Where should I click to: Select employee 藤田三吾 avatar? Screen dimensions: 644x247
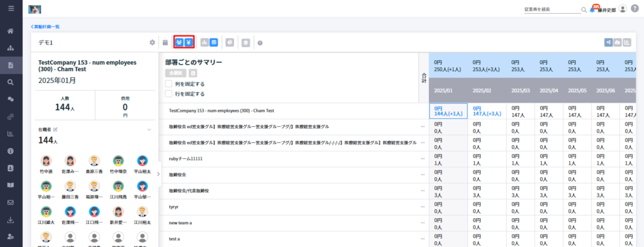(x=70, y=186)
